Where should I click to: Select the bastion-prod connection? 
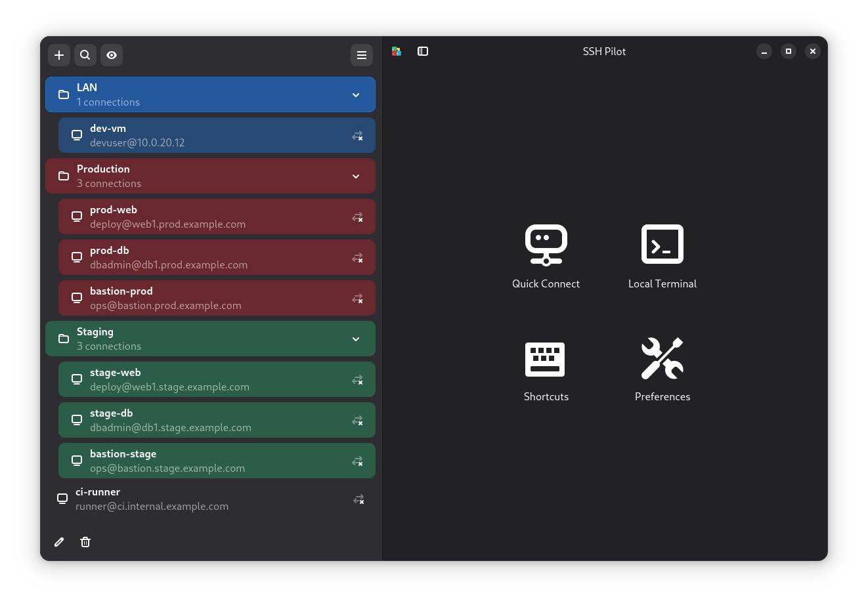pyautogui.click(x=197, y=298)
